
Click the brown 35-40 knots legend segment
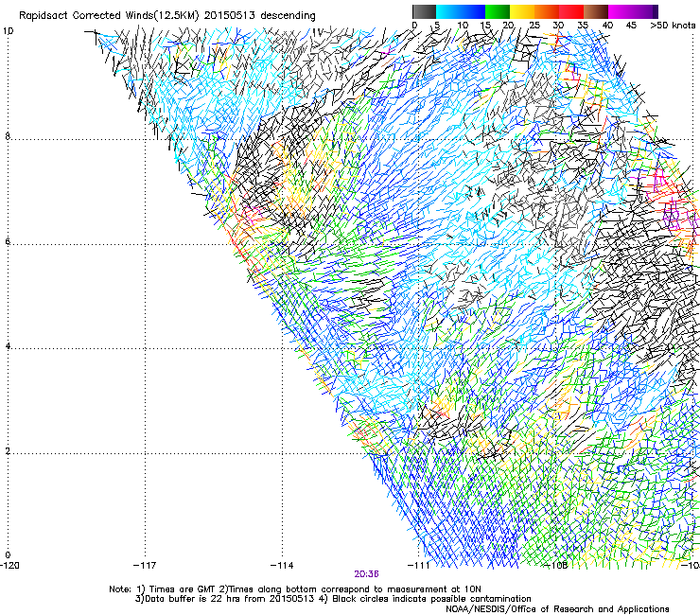coord(596,11)
